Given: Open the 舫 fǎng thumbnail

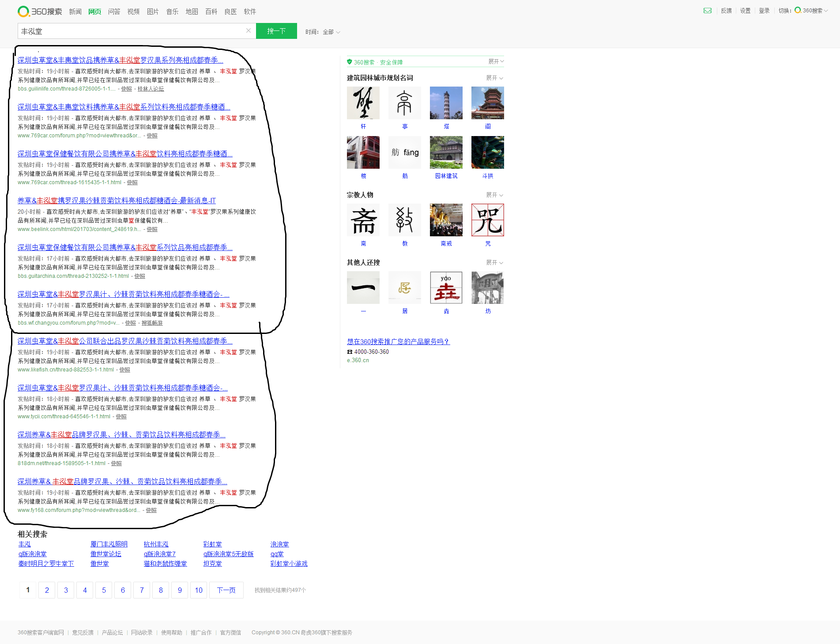Looking at the screenshot, I should (x=405, y=152).
